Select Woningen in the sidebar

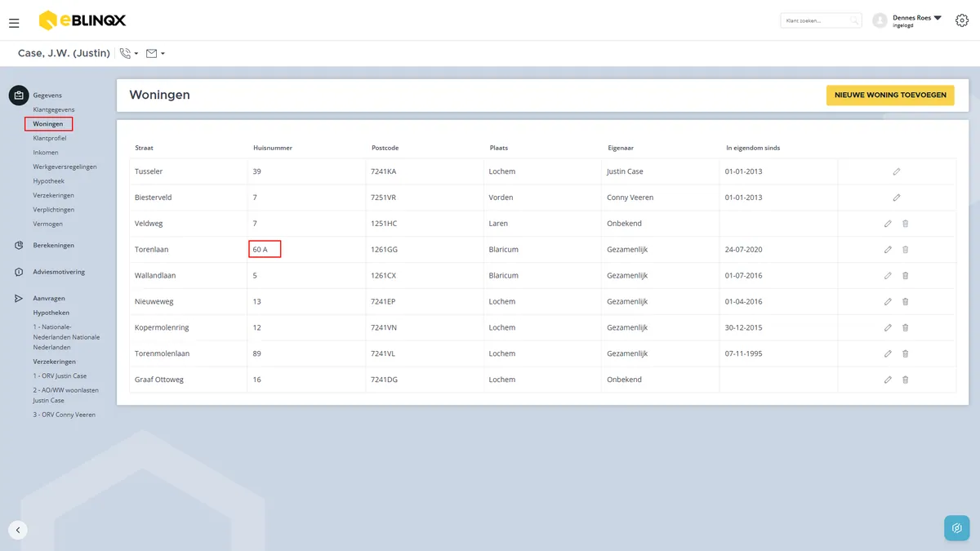point(48,124)
